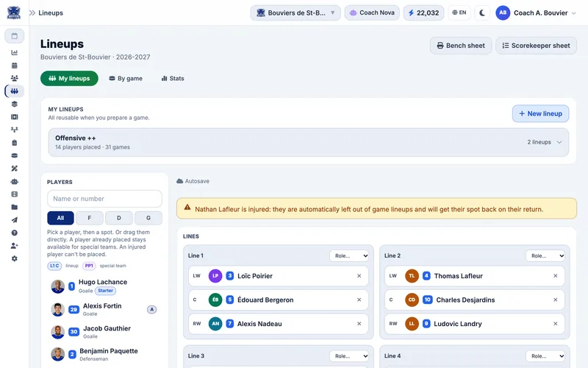
Task: Expand the Offensive ++ lineup group
Action: pos(308,142)
